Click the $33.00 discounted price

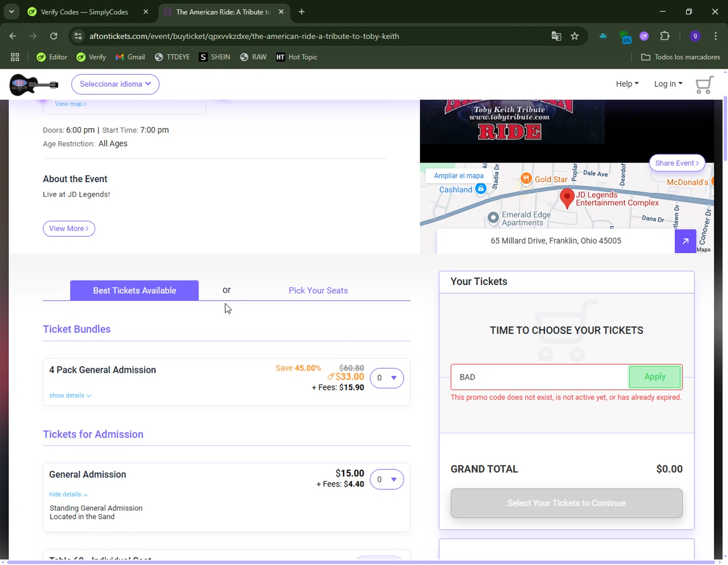349,377
